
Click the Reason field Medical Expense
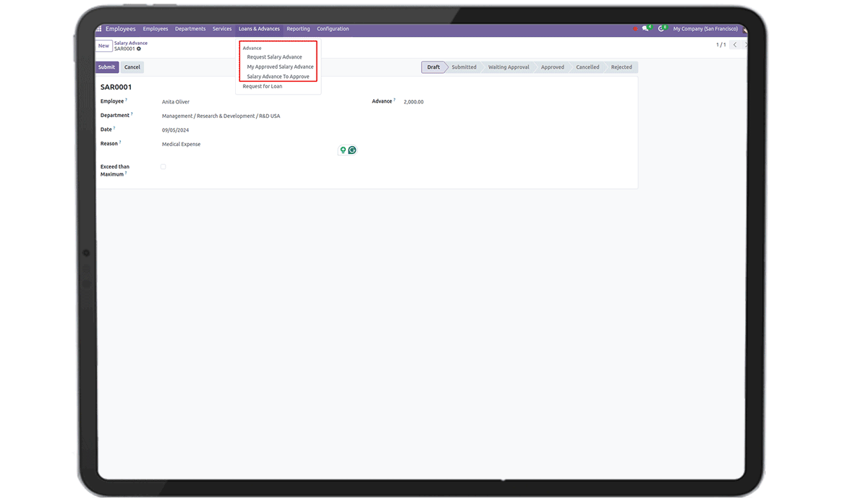point(182,145)
